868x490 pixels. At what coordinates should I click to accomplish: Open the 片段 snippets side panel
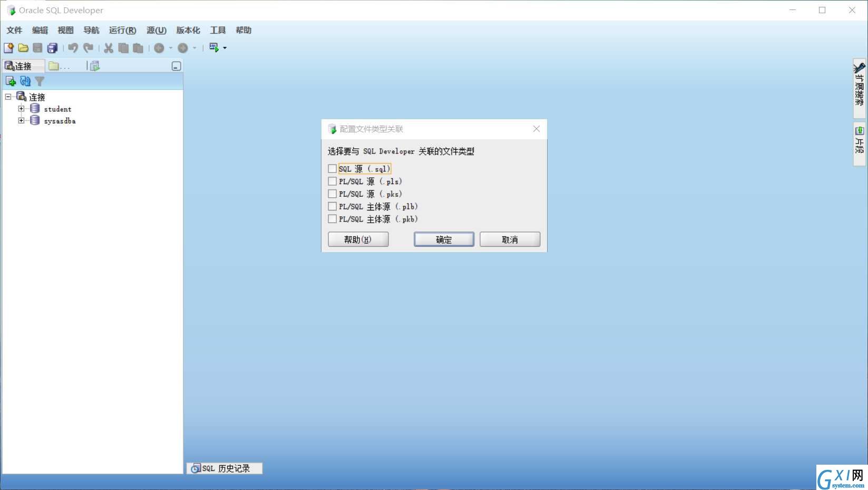(x=859, y=144)
